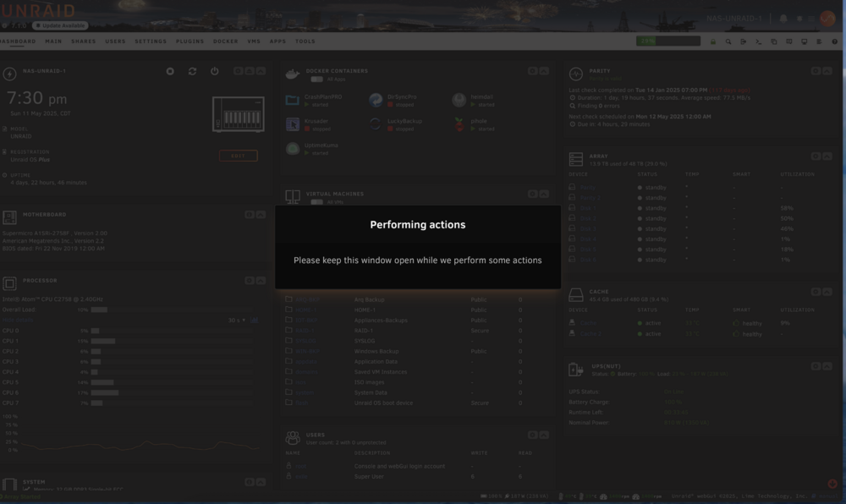Open the Disk 1 link in Array
The height and width of the screenshot is (504, 846).
pos(588,208)
